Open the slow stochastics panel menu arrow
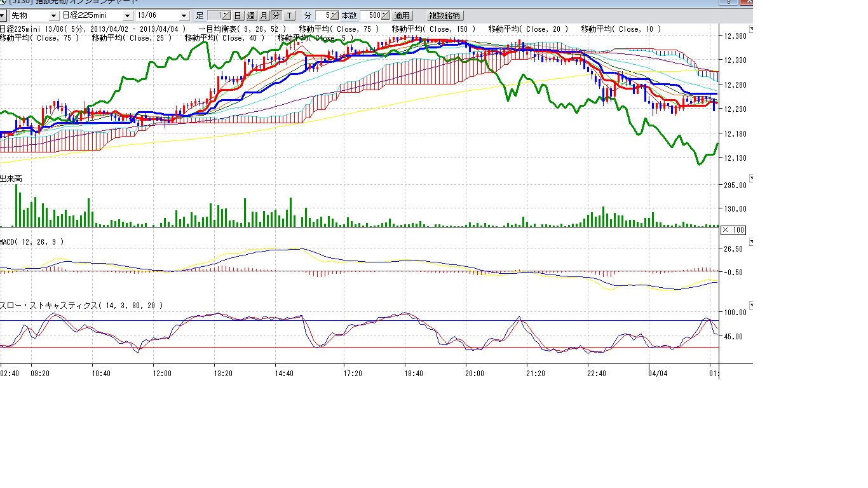 [753, 306]
